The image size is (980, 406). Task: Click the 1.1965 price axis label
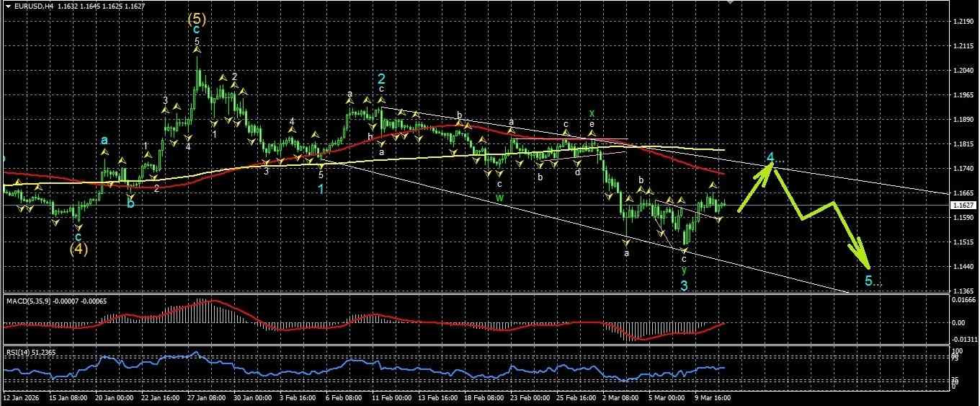[962, 95]
